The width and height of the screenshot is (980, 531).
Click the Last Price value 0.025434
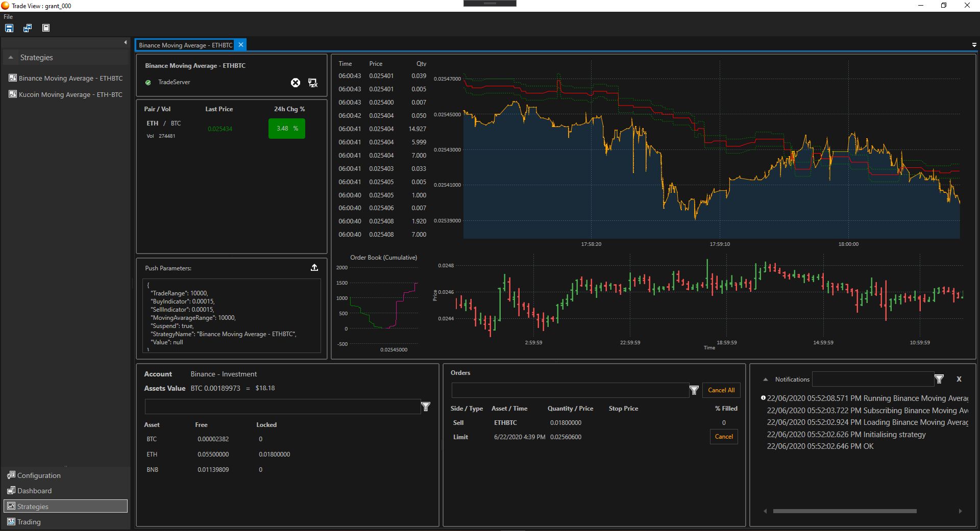click(x=220, y=129)
